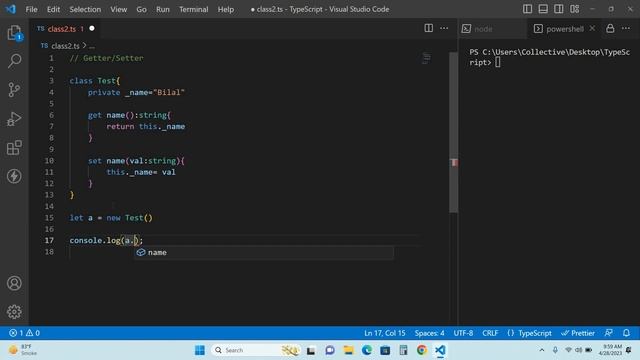The image size is (640, 360).
Task: Close the powershell terminal tab
Action: [592, 28]
